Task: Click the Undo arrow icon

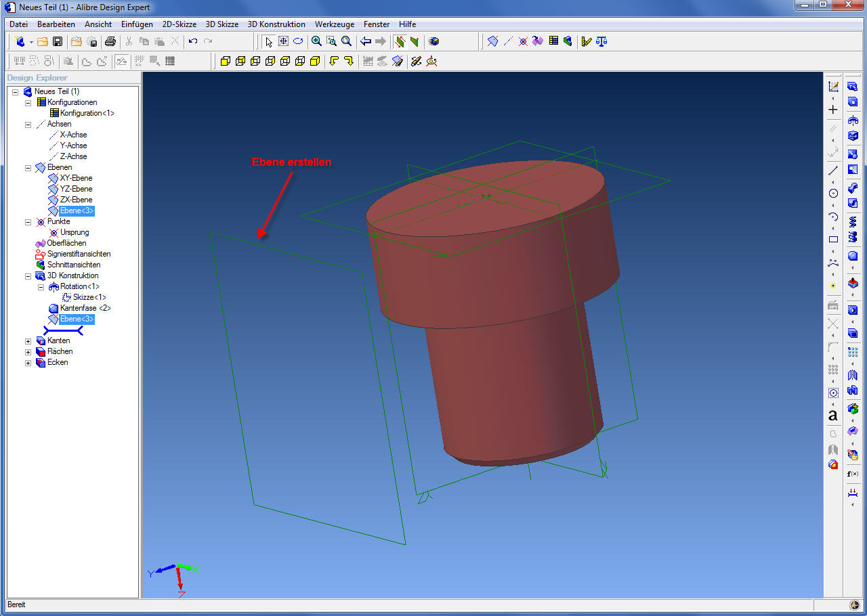Action: [x=193, y=41]
